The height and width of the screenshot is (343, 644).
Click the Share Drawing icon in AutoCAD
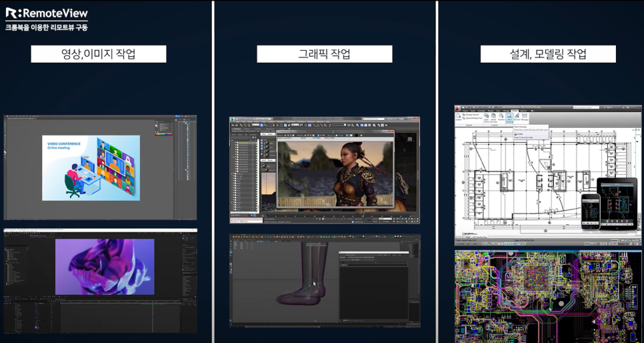509,118
